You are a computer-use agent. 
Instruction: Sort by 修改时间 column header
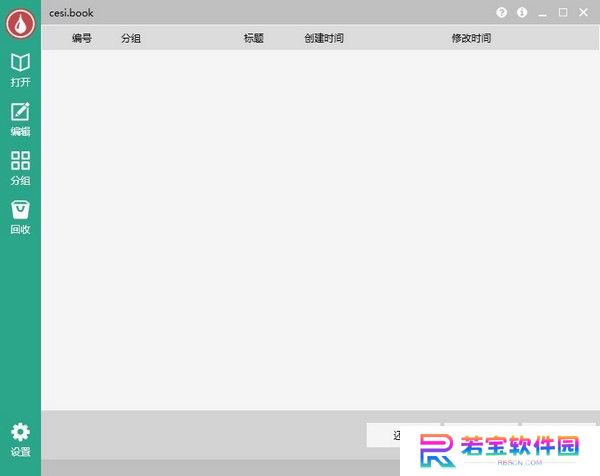(471, 38)
